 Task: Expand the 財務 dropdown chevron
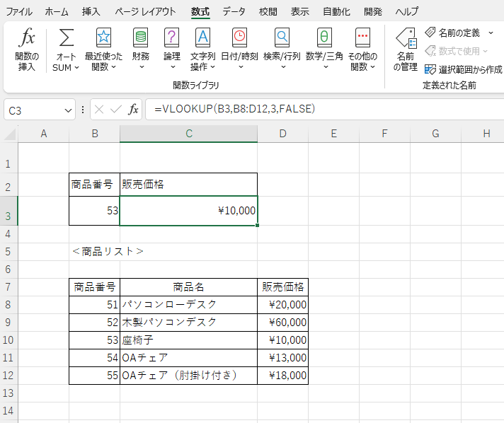tap(142, 66)
